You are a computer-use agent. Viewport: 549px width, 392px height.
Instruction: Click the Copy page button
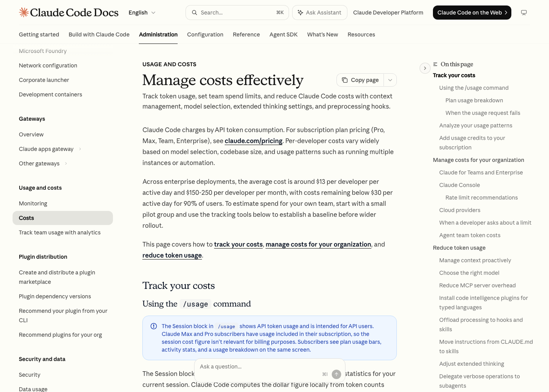click(360, 80)
